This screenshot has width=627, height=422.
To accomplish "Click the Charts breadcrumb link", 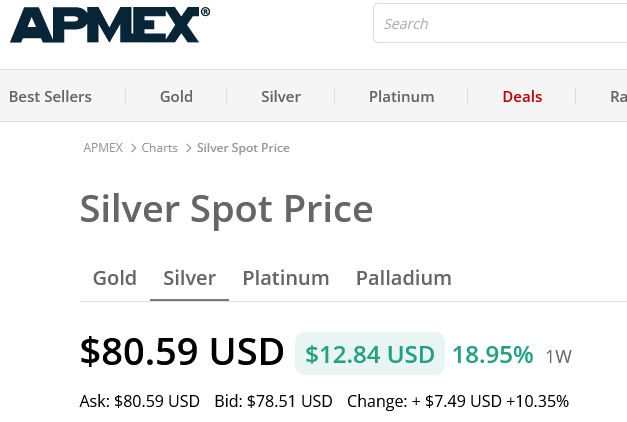I will pos(159,148).
